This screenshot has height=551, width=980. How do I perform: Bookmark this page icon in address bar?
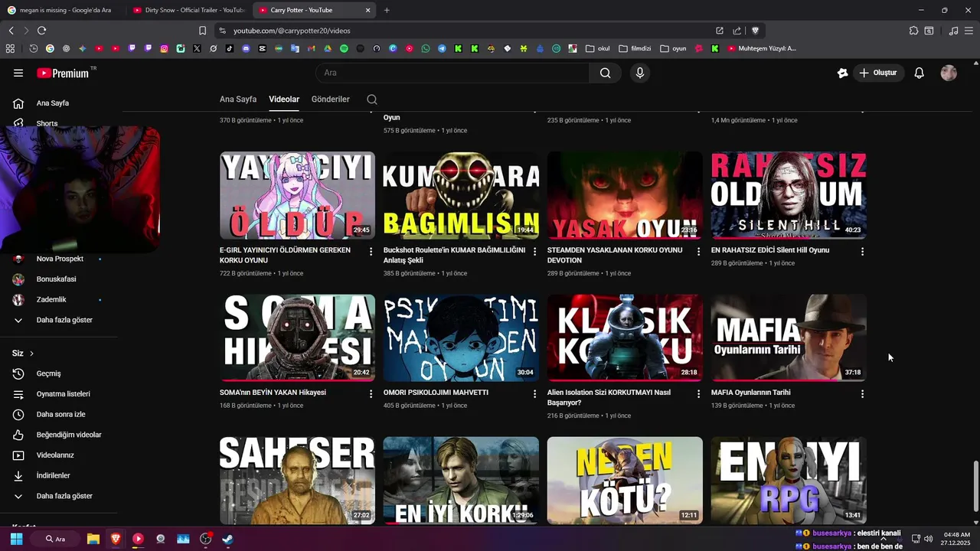202,31
